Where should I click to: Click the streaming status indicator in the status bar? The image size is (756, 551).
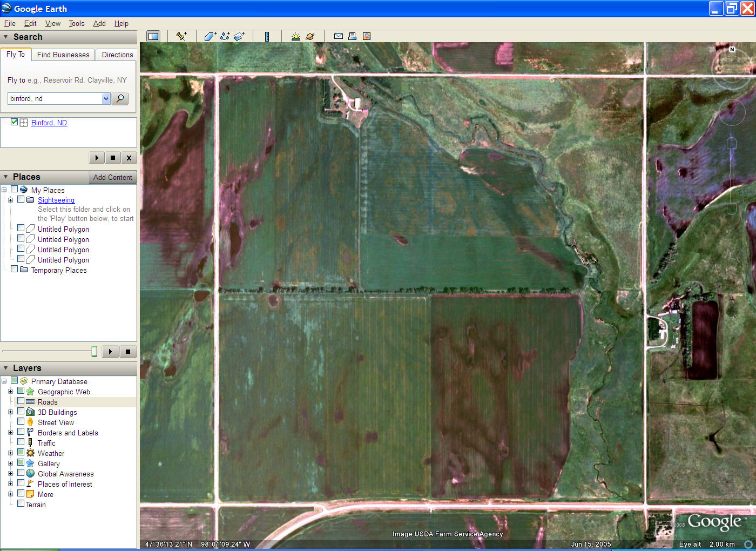pos(748,544)
